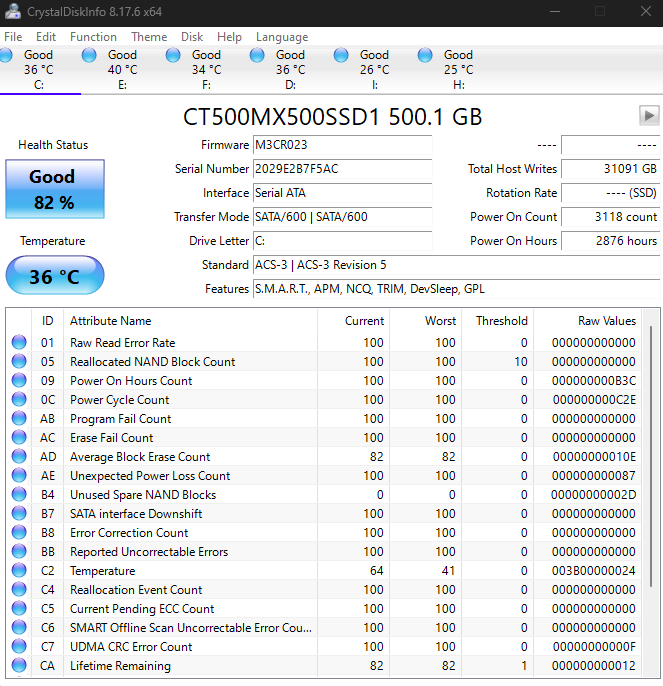Click status icon for UDMA CRC Error Count
The image size is (663, 686).
tap(19, 646)
